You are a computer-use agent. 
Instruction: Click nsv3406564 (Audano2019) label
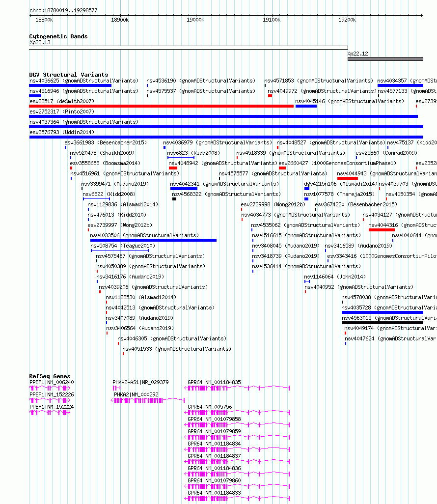coord(140,328)
